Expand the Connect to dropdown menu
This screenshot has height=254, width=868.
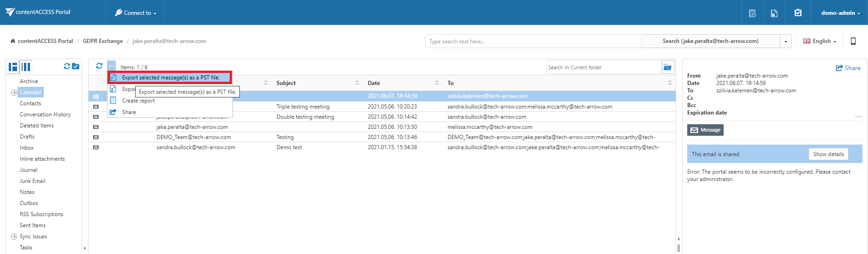click(x=136, y=13)
